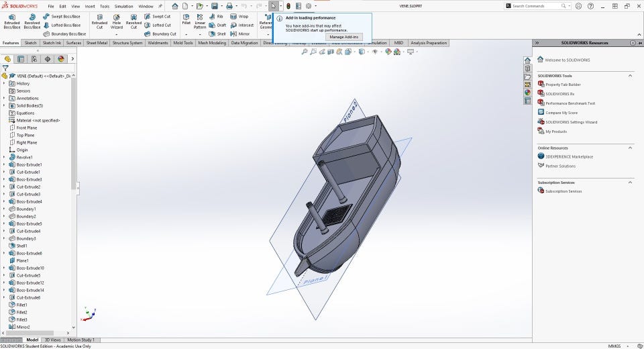Open the File menu
644x349 pixels.
tap(51, 6)
